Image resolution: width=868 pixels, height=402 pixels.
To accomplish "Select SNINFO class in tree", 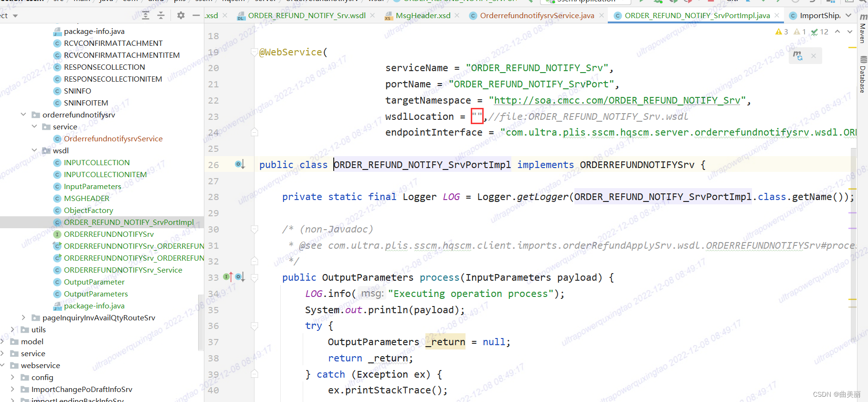I will coord(77,91).
